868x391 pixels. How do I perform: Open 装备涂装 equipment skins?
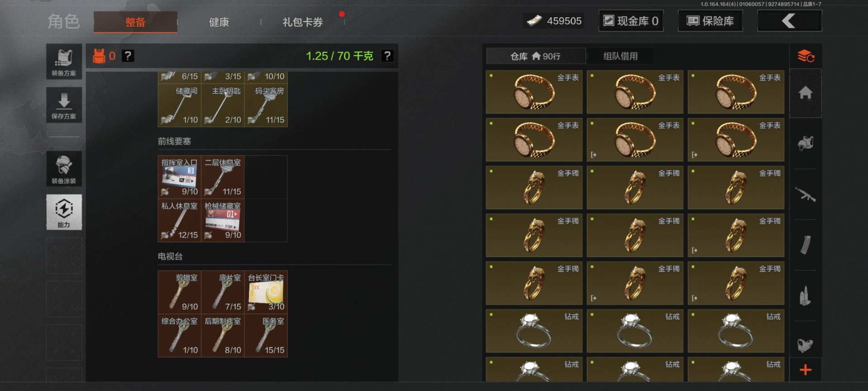(x=64, y=169)
